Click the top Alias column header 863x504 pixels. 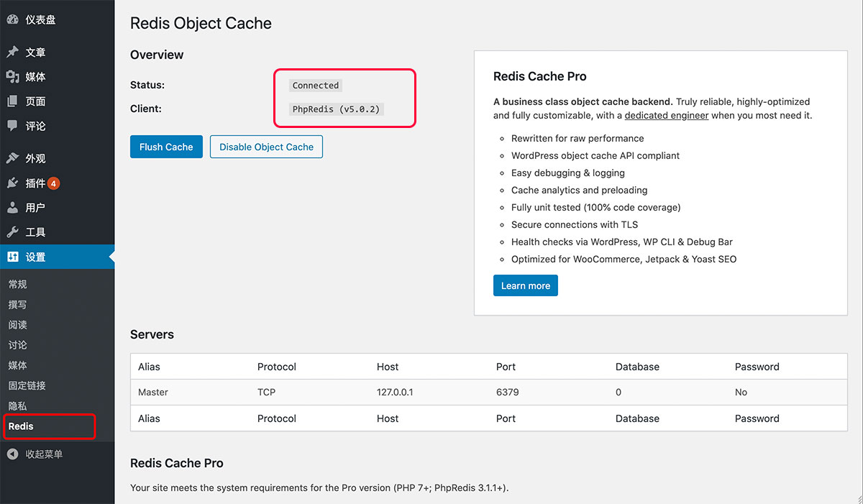[149, 367]
